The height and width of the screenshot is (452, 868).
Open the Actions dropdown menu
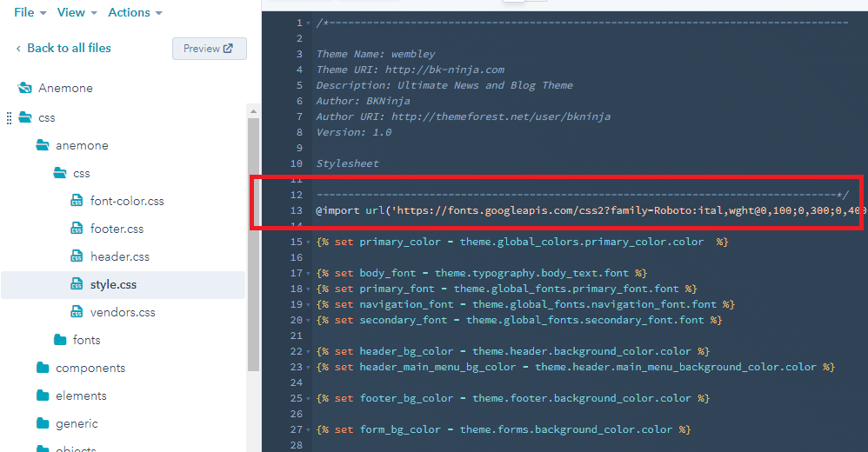135,12
